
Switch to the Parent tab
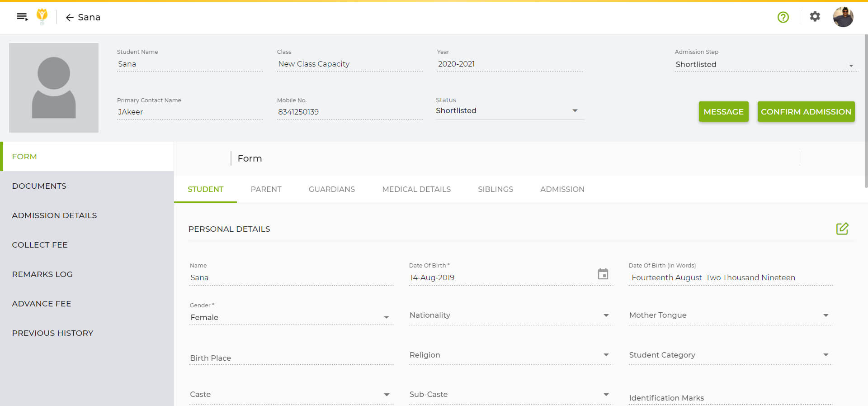[266, 189]
